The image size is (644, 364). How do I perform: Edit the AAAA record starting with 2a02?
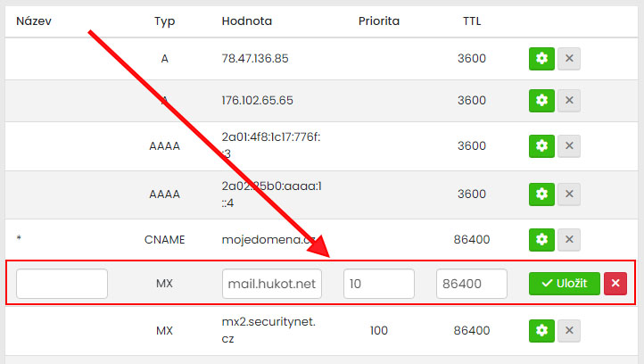[x=541, y=193]
